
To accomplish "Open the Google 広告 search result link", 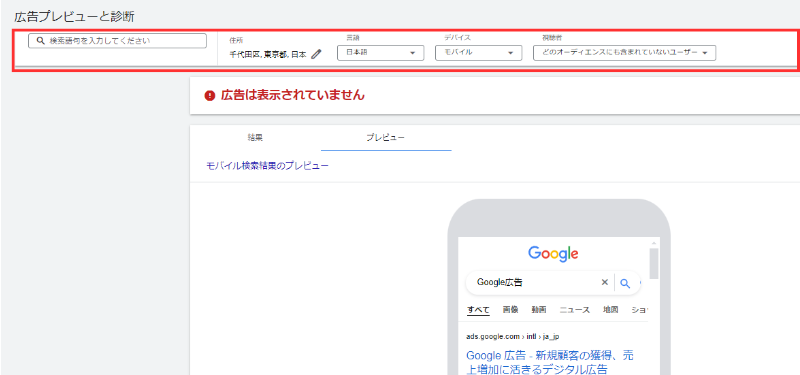I will pyautogui.click(x=550, y=362).
